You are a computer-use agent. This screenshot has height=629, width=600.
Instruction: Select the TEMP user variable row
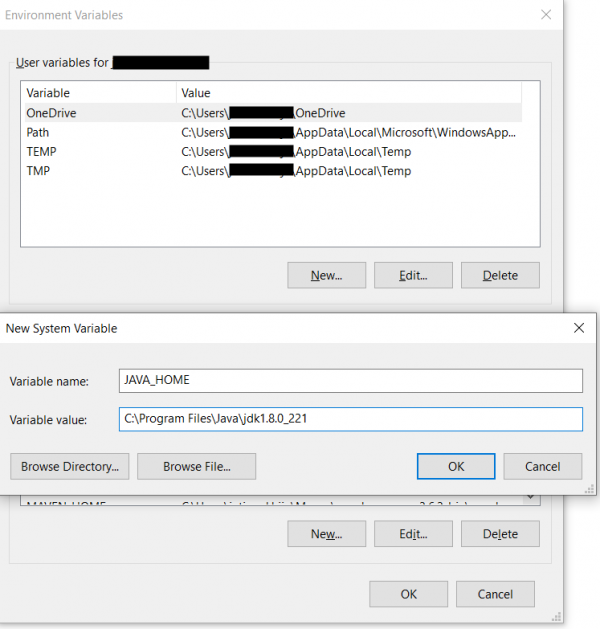click(273, 151)
